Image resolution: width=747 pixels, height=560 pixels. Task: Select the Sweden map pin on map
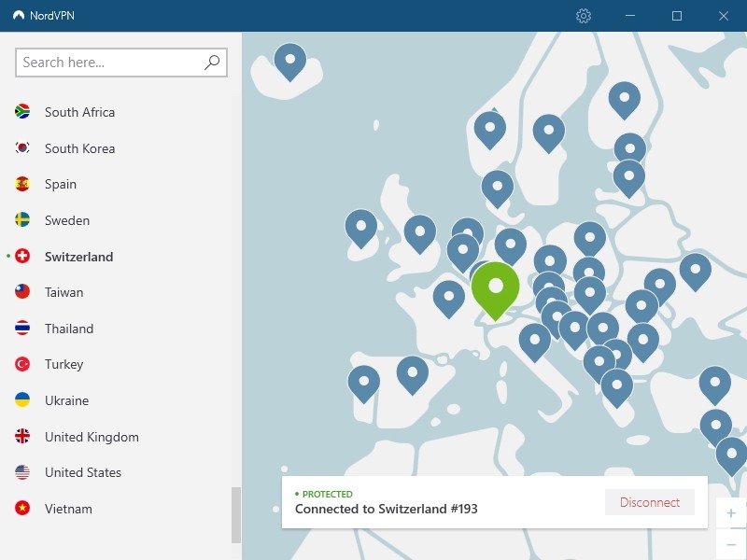(549, 133)
